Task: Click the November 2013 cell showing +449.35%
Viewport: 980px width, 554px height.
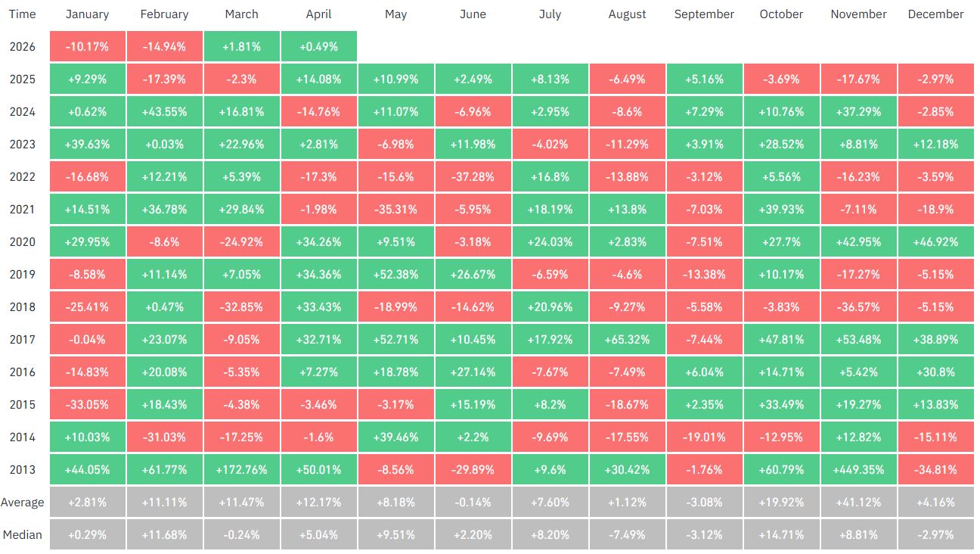Action: [x=858, y=469]
